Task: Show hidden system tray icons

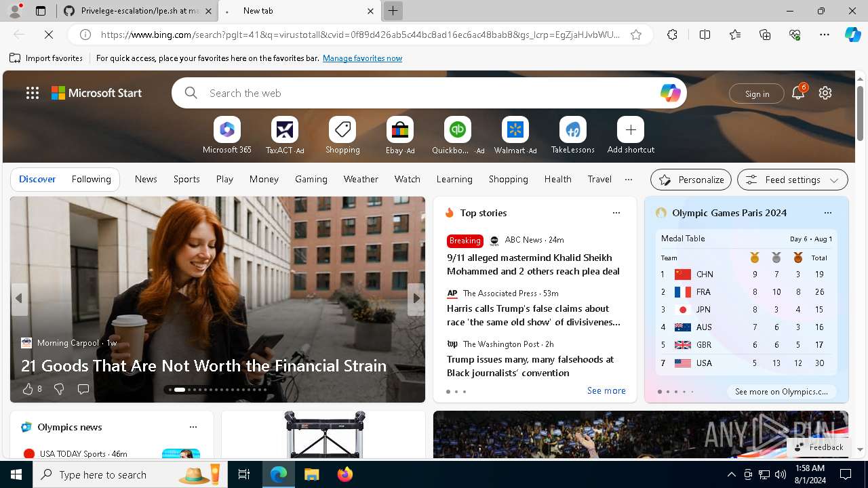Action: pyautogui.click(x=731, y=474)
